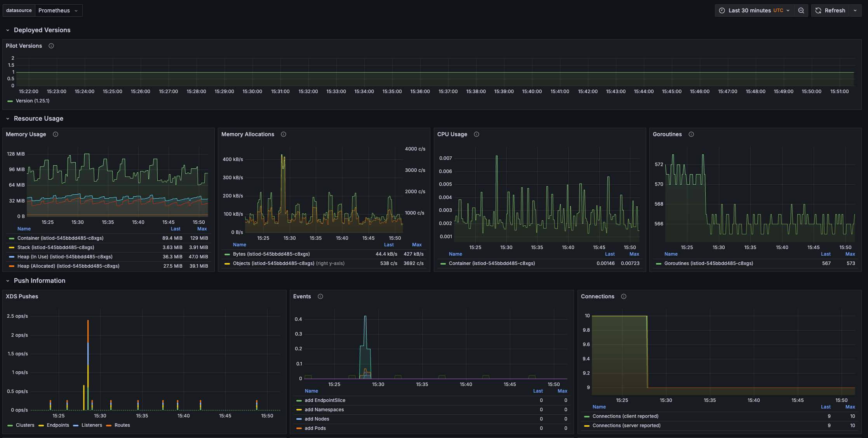The width and height of the screenshot is (868, 438).
Task: Open the XDS Pushes panel title
Action: pos(22,296)
